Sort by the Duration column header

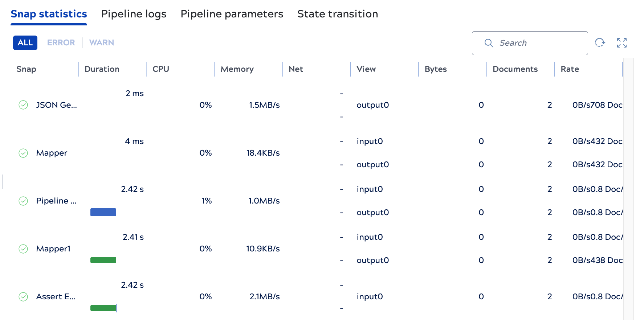[102, 69]
